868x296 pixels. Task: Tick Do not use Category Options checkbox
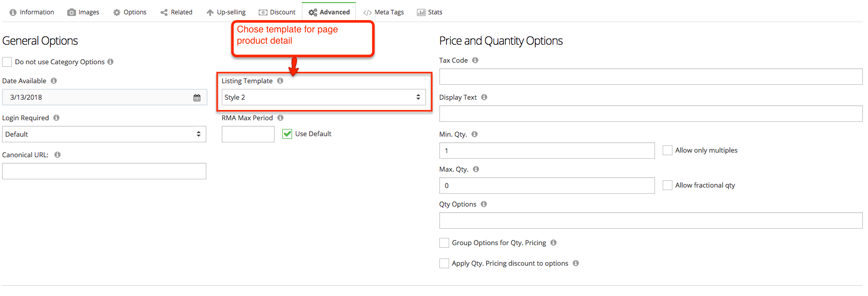coord(7,62)
